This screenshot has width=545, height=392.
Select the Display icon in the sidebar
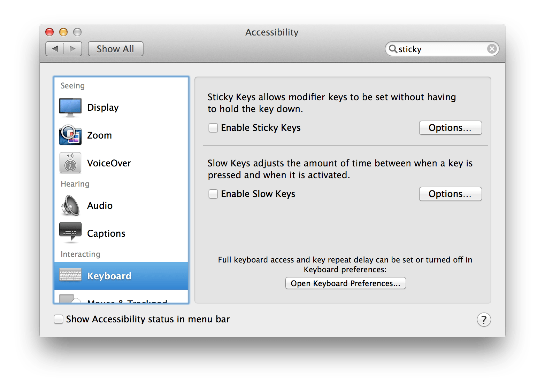70,107
